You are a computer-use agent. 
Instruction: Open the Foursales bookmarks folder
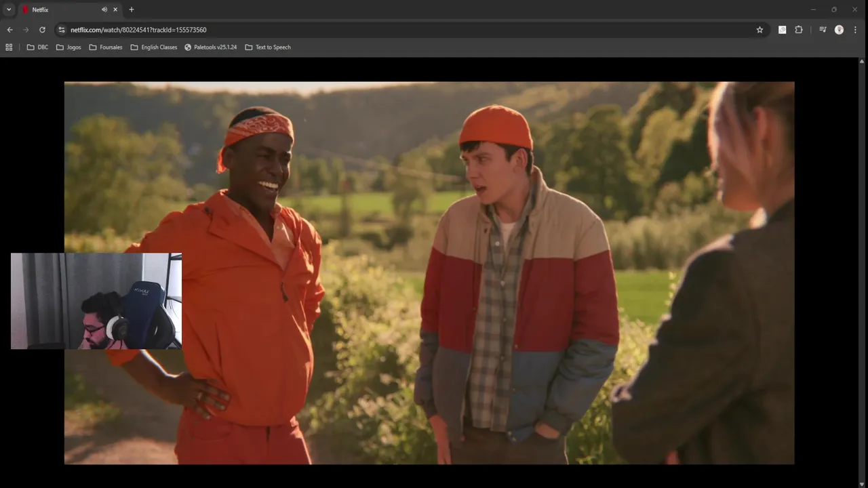[x=106, y=47]
